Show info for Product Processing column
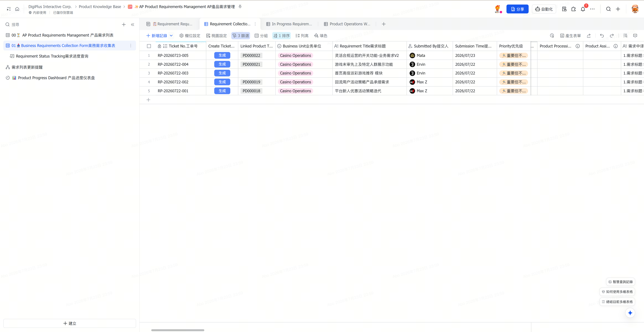Screen dimensions: 644x332 coord(577,46)
